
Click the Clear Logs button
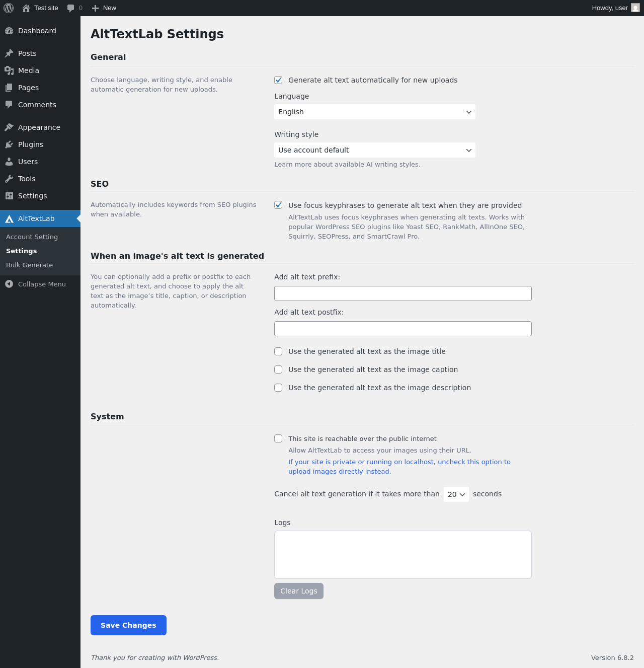click(299, 591)
